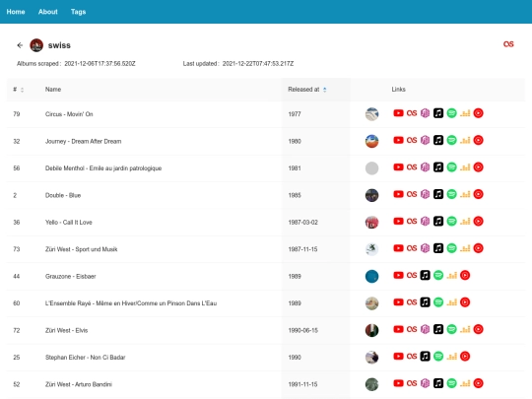Screen dimensions: 532x399
Task: Select the album name Yello - Call It Love
Action: coord(69,223)
